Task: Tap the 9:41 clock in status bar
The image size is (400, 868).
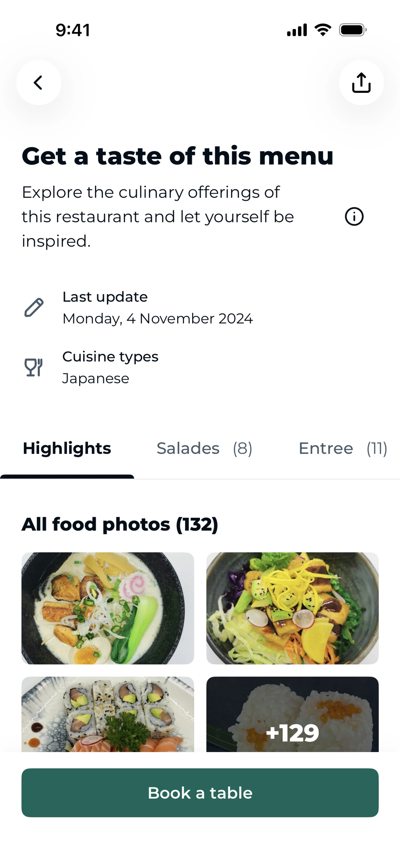Action: [x=73, y=30]
